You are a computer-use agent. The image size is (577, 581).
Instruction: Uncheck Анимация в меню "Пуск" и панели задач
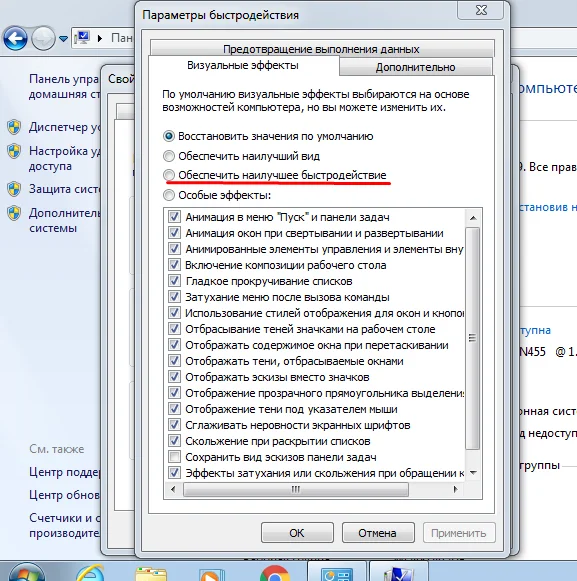click(174, 217)
